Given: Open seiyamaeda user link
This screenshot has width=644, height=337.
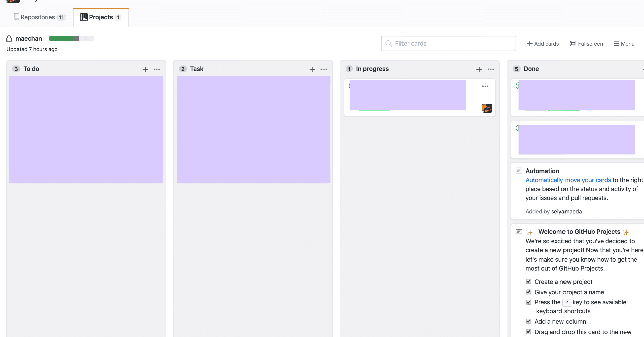Looking at the screenshot, I should point(567,211).
